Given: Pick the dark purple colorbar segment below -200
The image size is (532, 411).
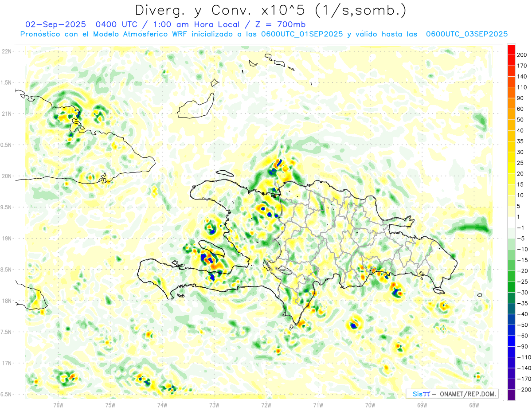Looking at the screenshot, I should coord(511,395).
